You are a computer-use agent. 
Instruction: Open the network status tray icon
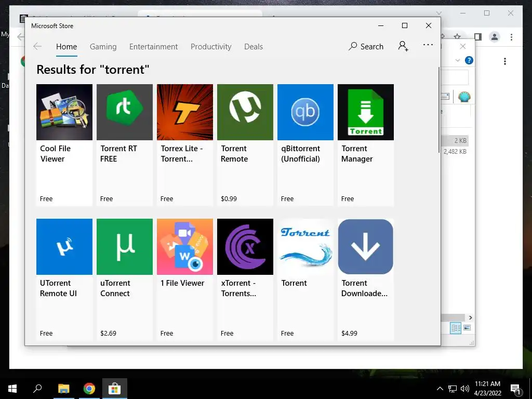(x=453, y=389)
